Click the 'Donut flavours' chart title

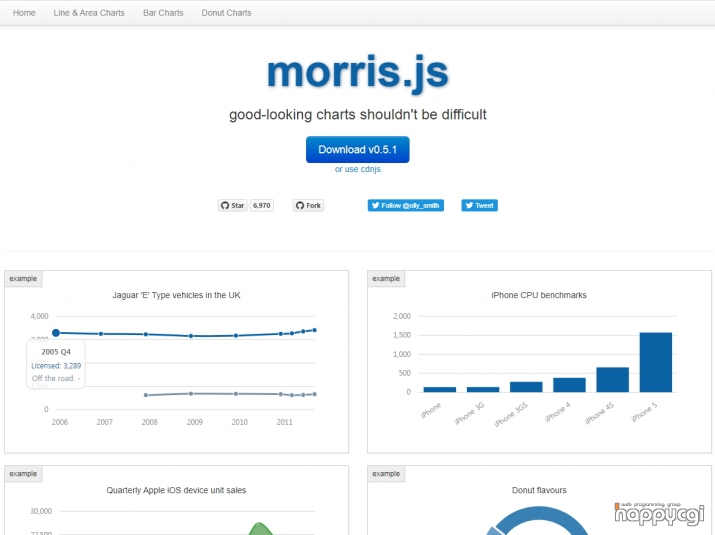(x=539, y=490)
